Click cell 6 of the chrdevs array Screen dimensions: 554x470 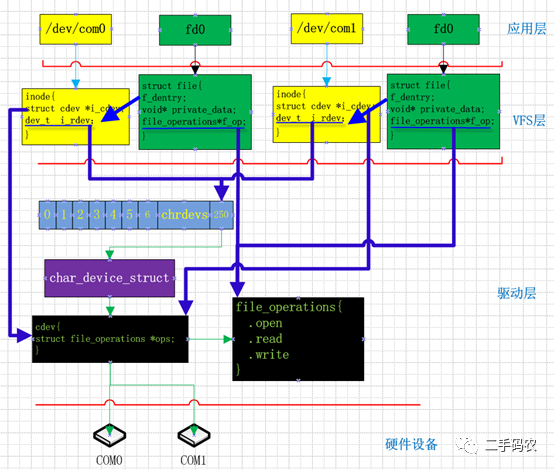point(148,215)
